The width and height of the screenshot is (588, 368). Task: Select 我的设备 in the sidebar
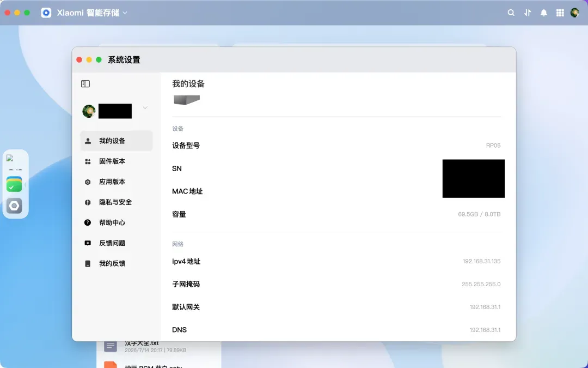click(117, 141)
